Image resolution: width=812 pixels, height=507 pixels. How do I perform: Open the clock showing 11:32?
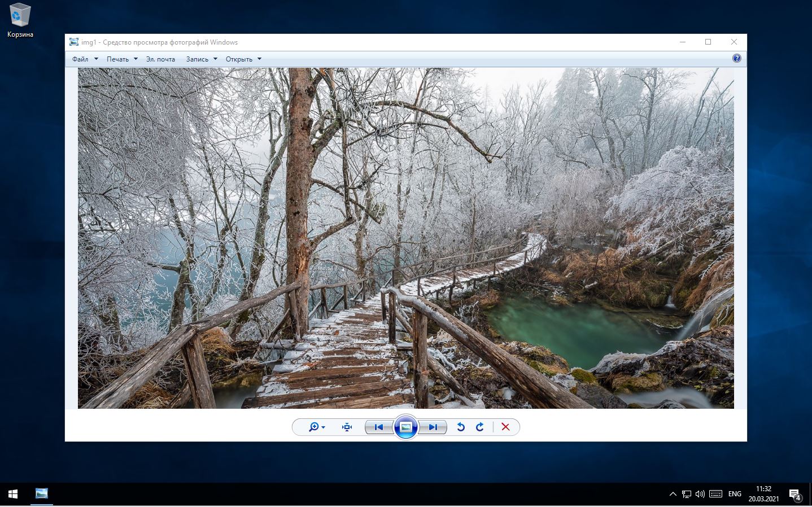pos(763,494)
